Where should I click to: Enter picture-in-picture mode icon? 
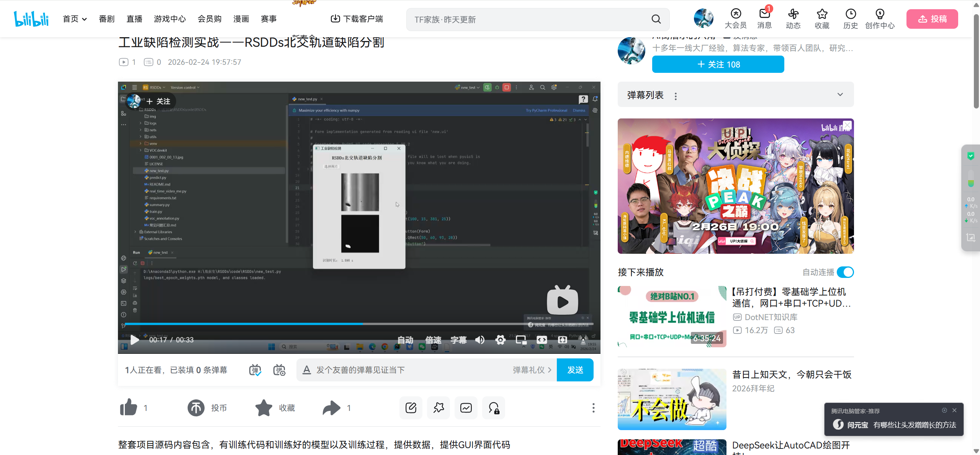click(x=521, y=340)
